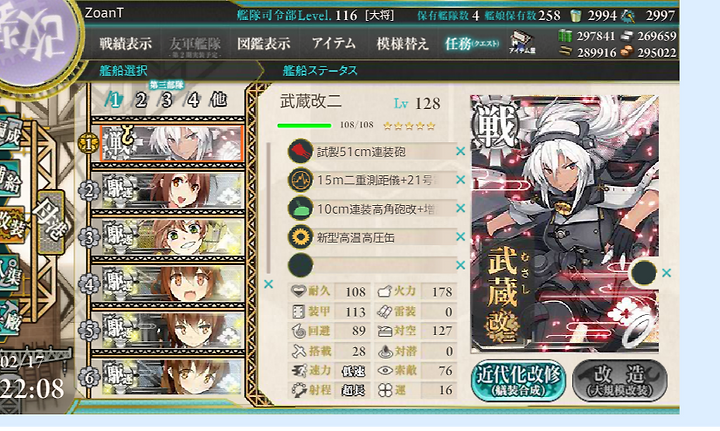Screen dimensions: 720x431
Task: Click the equipment list scrollbar track
Action: point(269,208)
